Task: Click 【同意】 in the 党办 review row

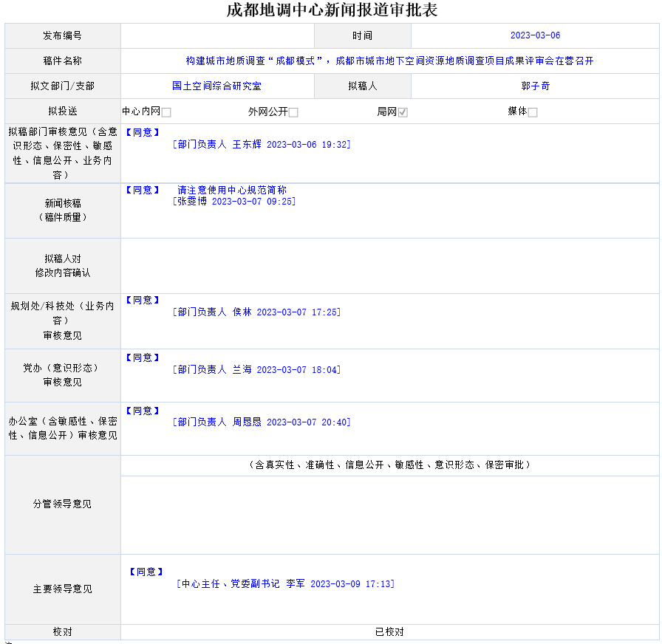Action: point(142,358)
